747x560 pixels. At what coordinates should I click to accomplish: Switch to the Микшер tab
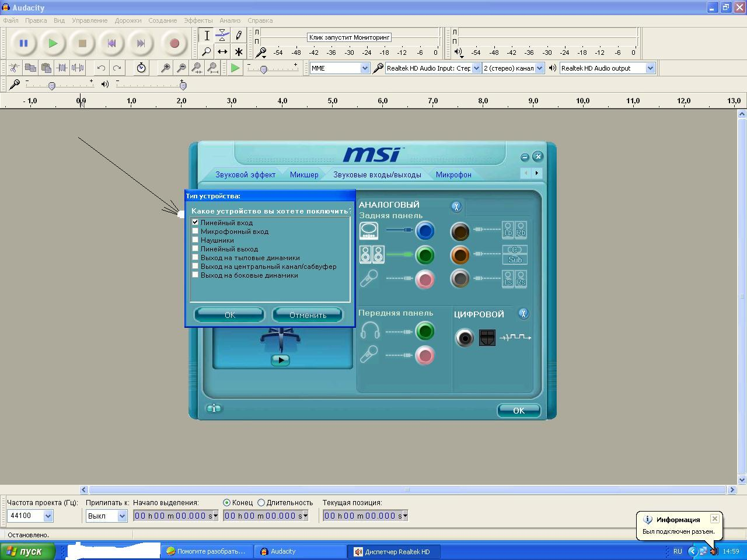304,174
